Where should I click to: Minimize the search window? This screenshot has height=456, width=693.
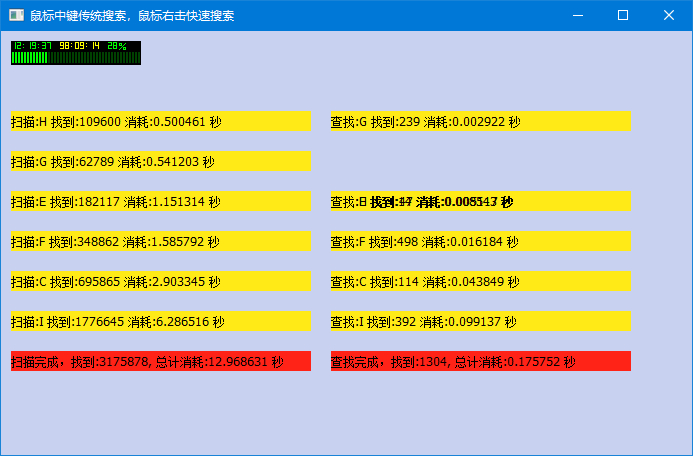(578, 15)
